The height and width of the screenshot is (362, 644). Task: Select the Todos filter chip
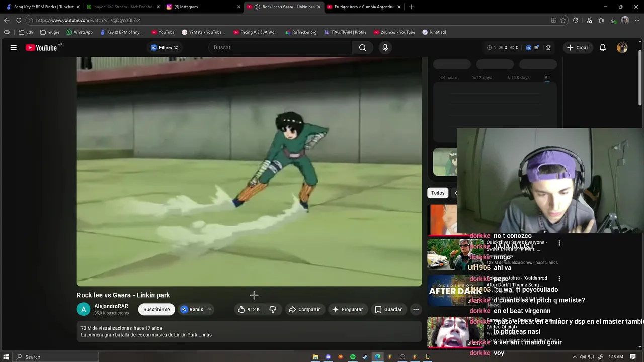point(438,193)
